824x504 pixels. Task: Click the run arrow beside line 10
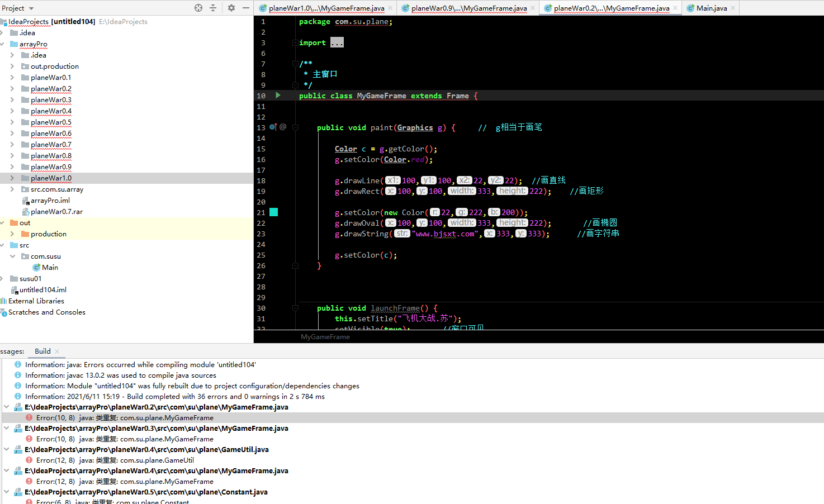278,96
